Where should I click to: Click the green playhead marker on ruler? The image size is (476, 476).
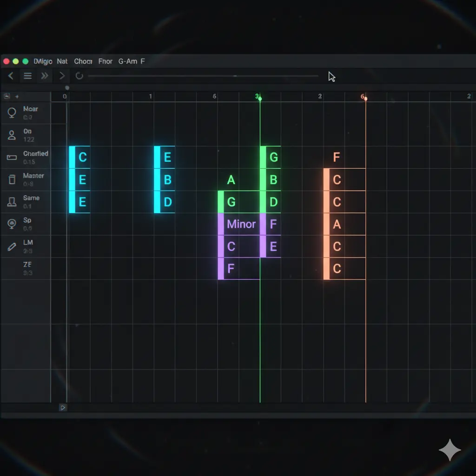260,98
